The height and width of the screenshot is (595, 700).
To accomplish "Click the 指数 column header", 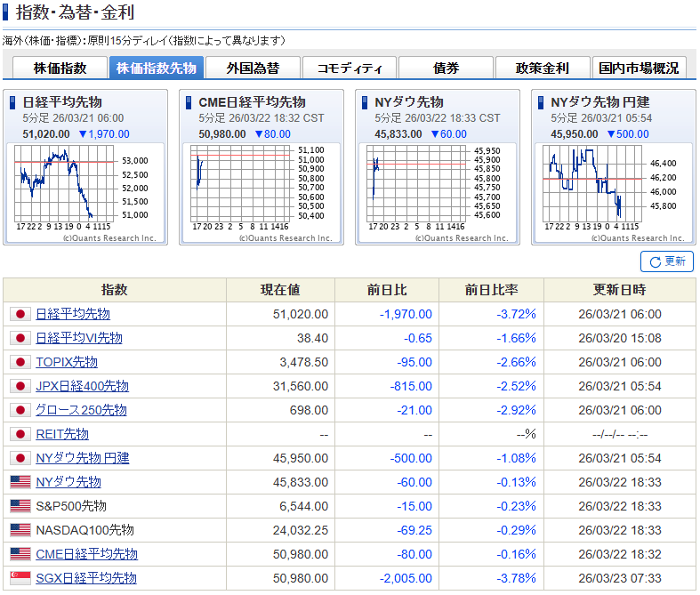I will pos(115,290).
